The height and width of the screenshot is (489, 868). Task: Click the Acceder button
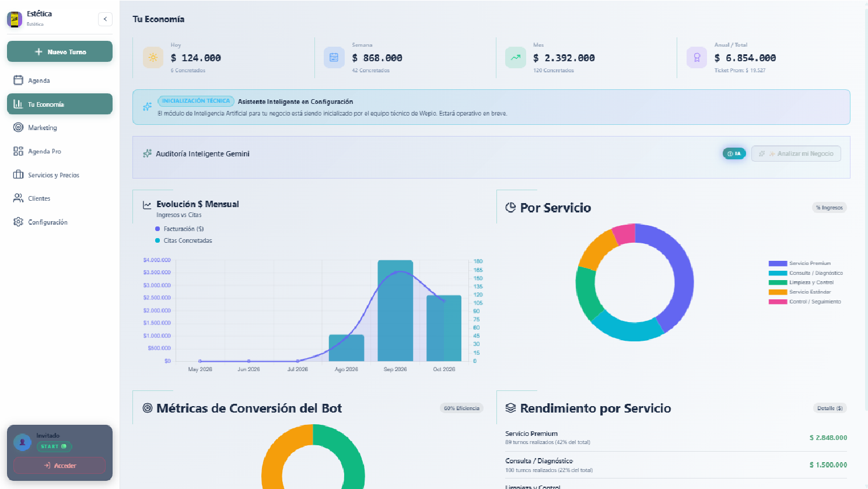click(60, 466)
